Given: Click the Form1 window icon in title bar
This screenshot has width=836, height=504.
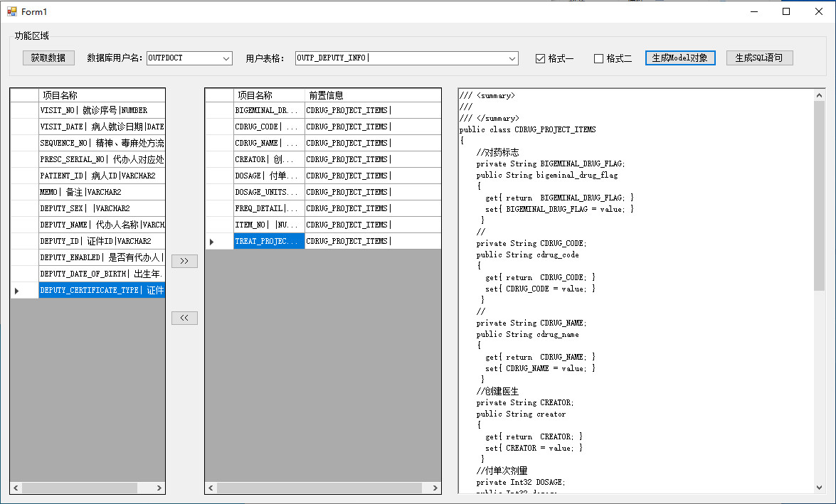Looking at the screenshot, I should [x=11, y=11].
